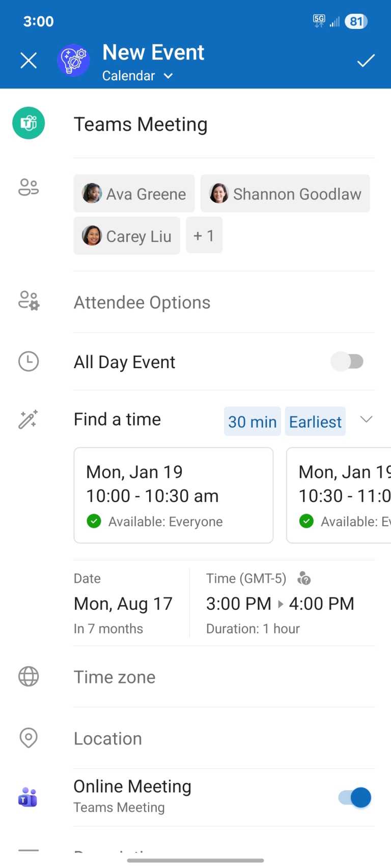The height and width of the screenshot is (868, 391).
Task: Open the Calendar dropdown under New Event
Action: point(138,76)
